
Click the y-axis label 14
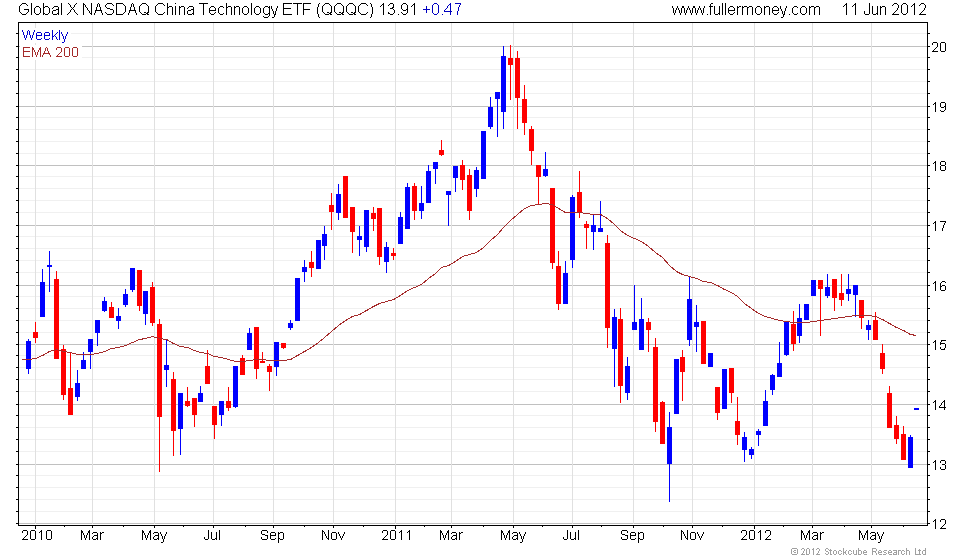click(939, 405)
